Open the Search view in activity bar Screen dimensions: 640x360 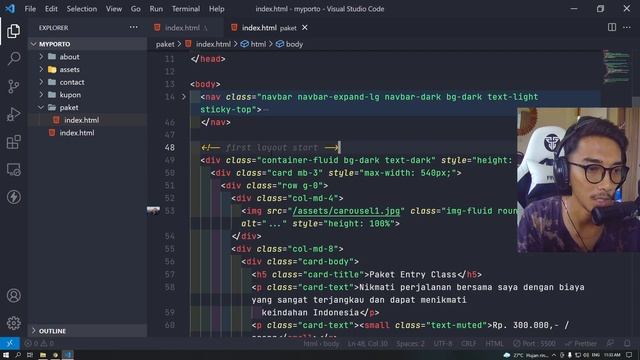coord(13,58)
